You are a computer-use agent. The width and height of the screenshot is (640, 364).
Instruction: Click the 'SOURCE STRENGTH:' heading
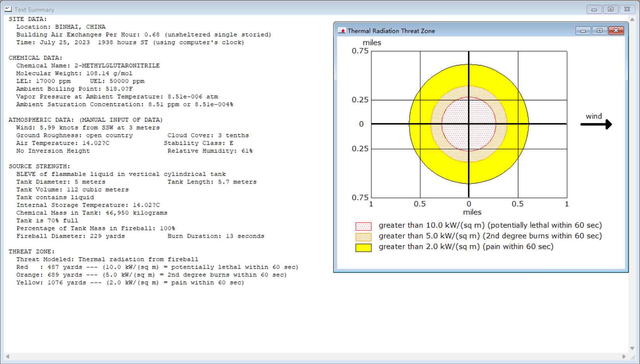click(x=39, y=167)
